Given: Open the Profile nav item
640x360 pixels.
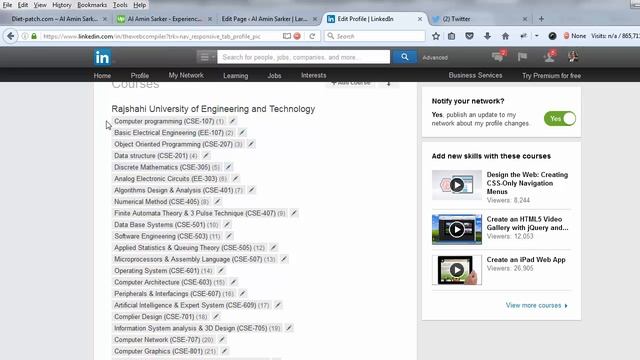Looking at the screenshot, I should click(x=140, y=76).
